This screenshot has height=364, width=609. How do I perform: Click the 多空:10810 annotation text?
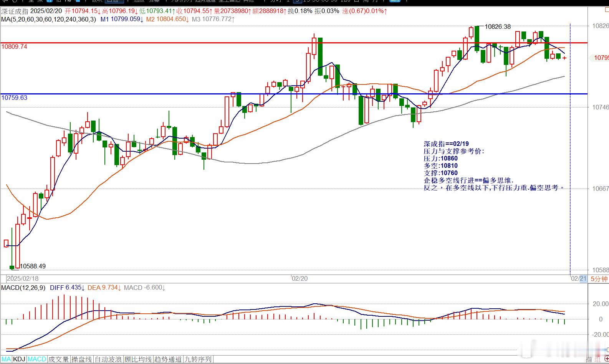pyautogui.click(x=440, y=166)
